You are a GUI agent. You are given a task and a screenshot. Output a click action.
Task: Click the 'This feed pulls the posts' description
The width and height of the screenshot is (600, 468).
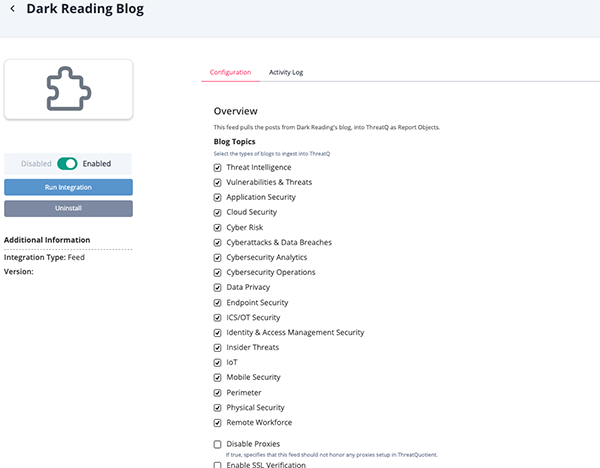[x=326, y=127]
